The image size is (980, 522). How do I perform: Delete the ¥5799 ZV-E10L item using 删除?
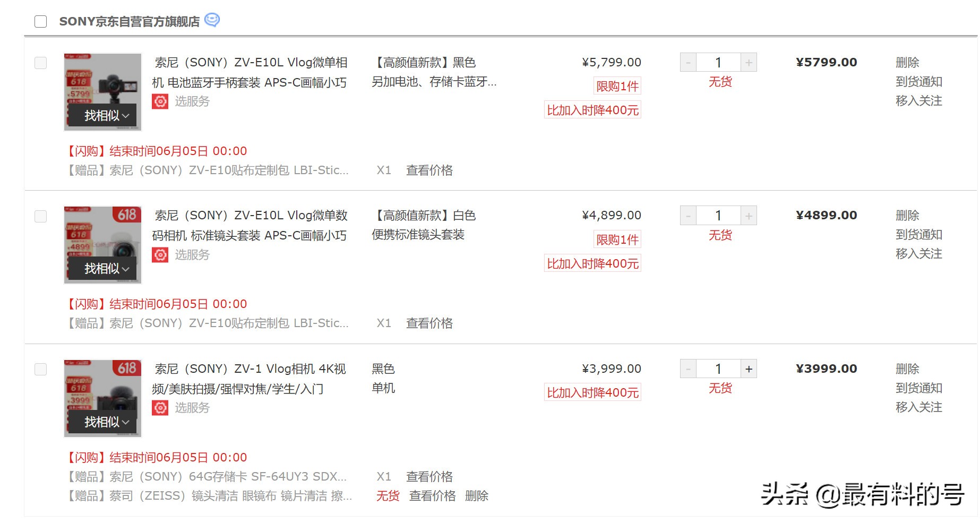(909, 62)
